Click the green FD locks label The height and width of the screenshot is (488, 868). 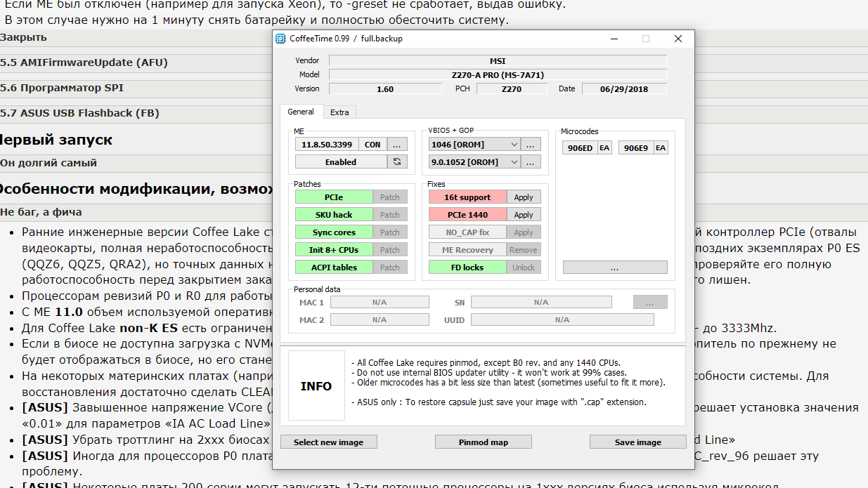pyautogui.click(x=467, y=268)
